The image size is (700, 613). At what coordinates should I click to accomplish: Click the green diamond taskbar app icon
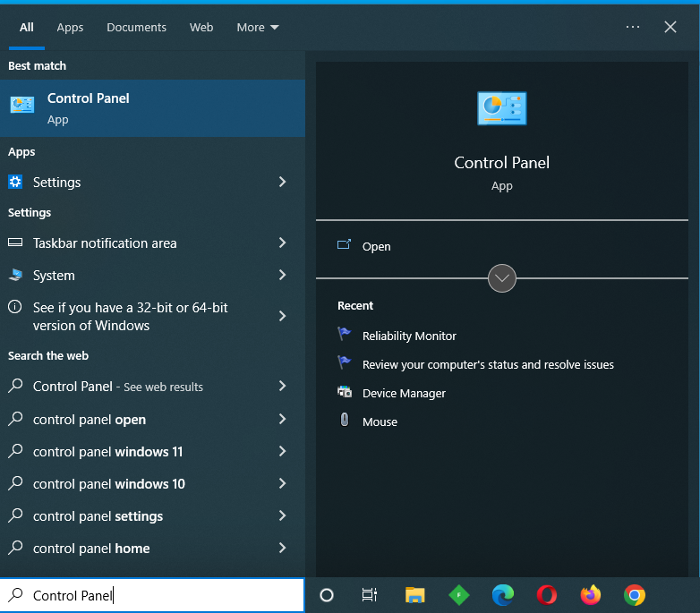pos(458,595)
